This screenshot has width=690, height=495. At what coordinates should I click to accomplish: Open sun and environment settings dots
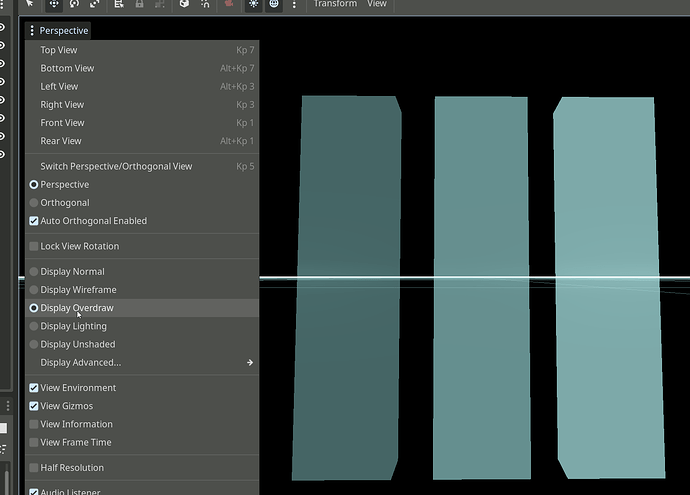tap(294, 4)
